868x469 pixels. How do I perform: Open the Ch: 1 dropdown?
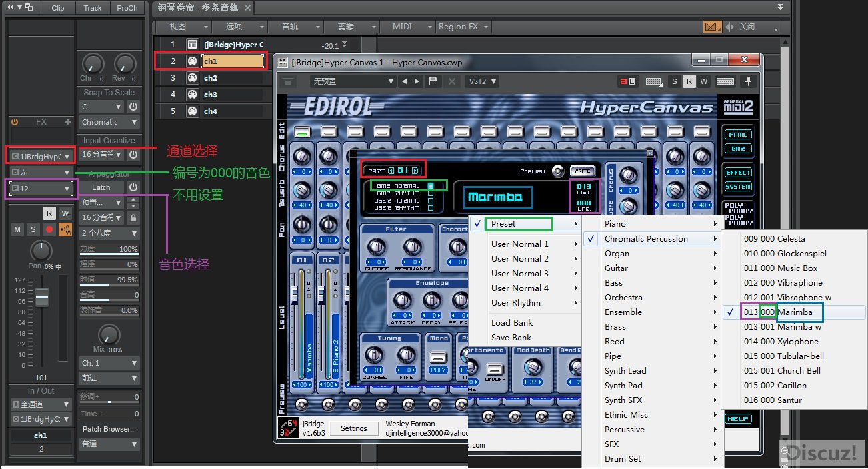tap(109, 363)
